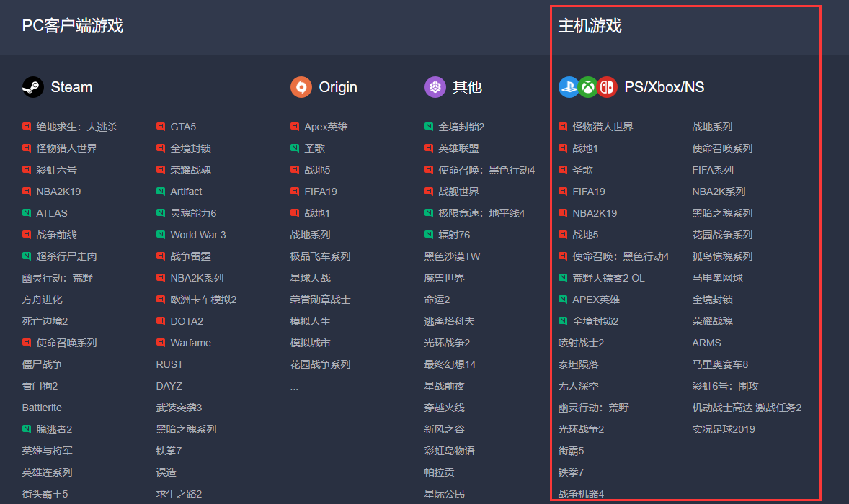Open the 灵魂能力6 game link
This screenshot has width=849, height=504.
[x=193, y=213]
